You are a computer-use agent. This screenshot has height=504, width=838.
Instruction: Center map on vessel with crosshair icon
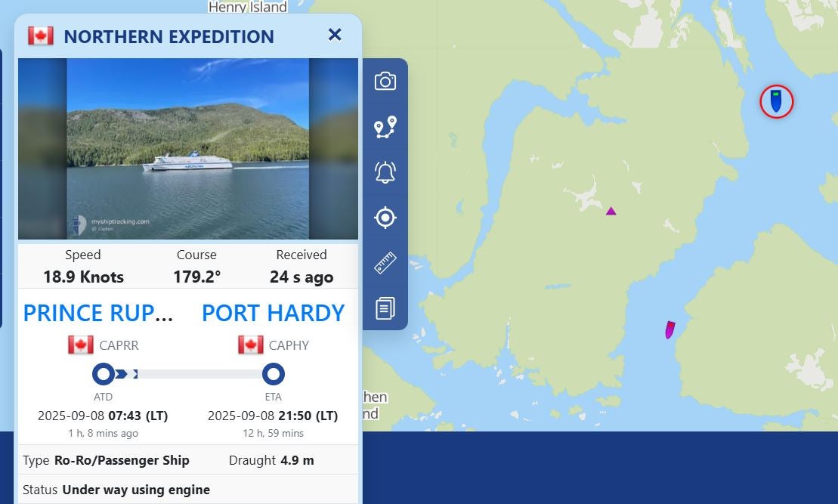[385, 217]
